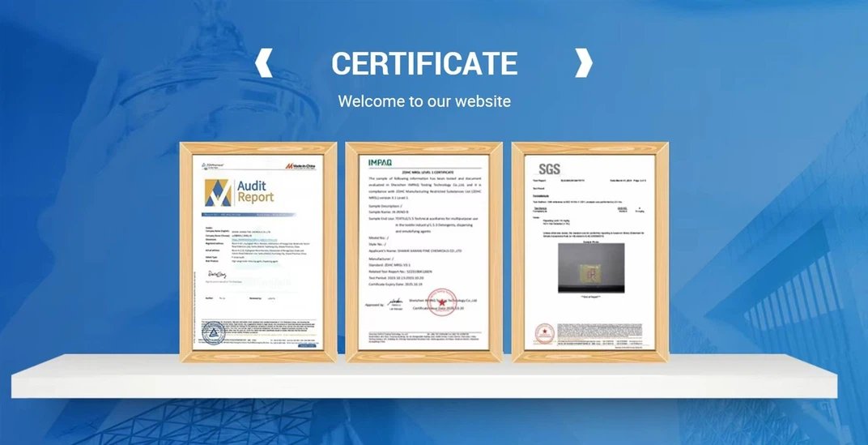
Task: Open the IMPAQ ZDHC certificate frame
Action: click(424, 252)
